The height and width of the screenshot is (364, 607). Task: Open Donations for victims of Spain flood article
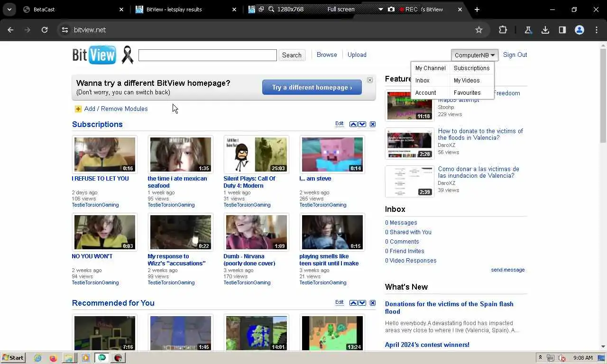pyautogui.click(x=449, y=308)
